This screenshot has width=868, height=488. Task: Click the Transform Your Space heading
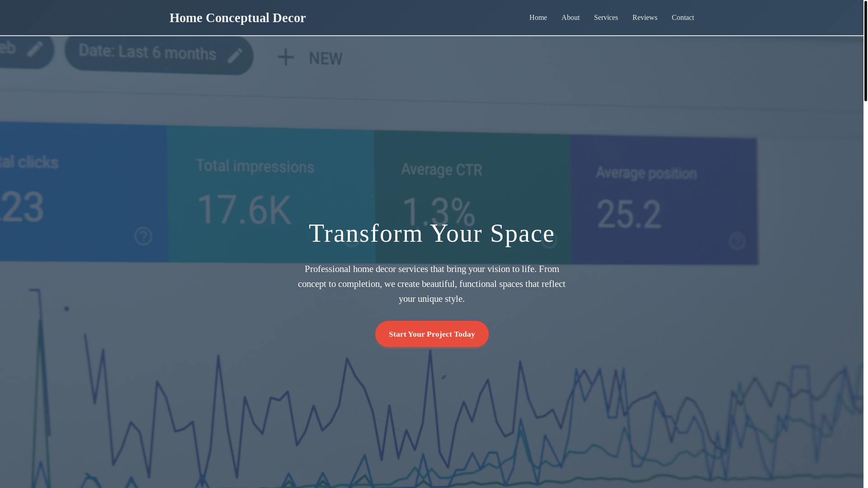[x=431, y=233]
